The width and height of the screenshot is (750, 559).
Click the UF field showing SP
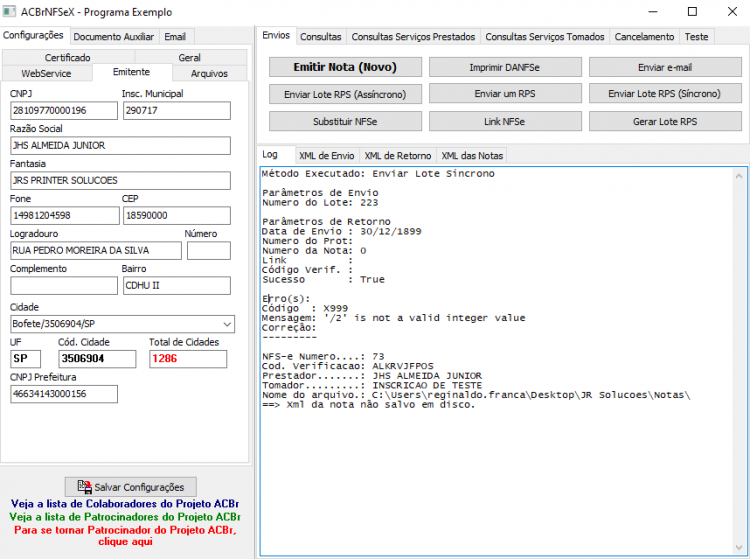point(25,359)
